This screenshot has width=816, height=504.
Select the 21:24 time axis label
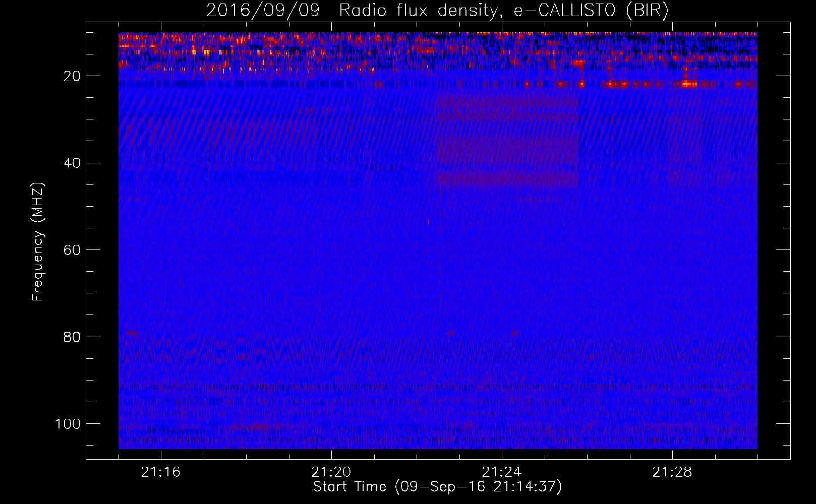coord(502,472)
